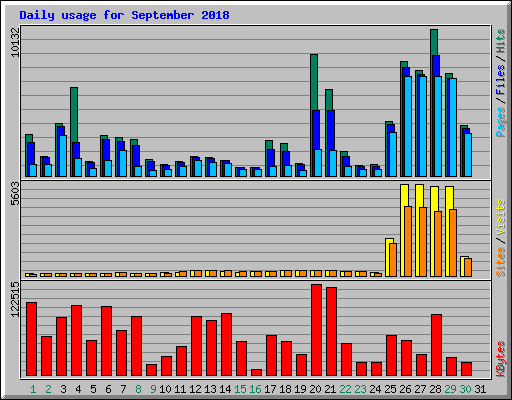Click the blue 'Files' legend label
The width and height of the screenshot is (512, 400).
(x=500, y=79)
